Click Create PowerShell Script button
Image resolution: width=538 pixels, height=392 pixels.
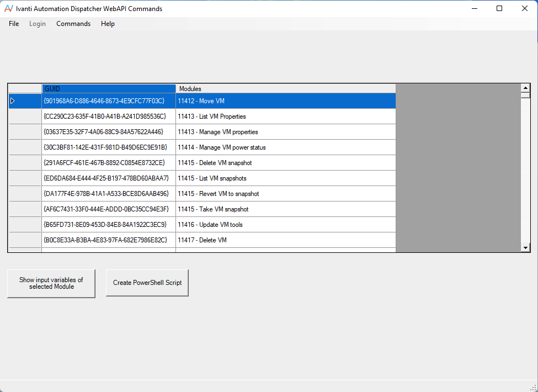[x=147, y=283]
